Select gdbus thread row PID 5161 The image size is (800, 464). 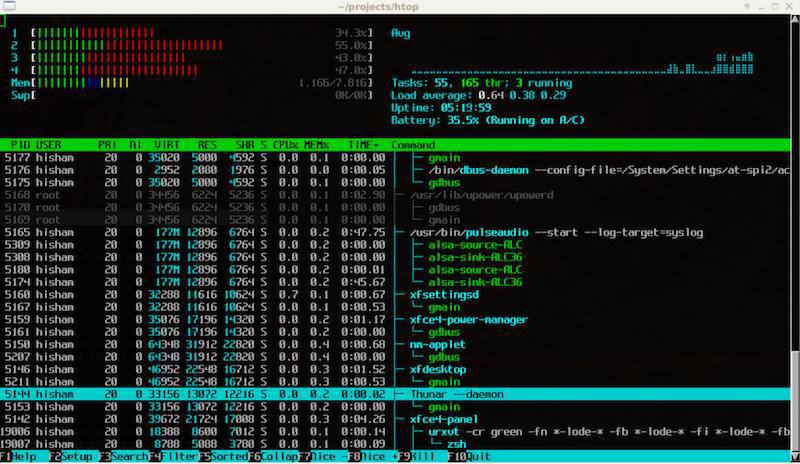(x=395, y=332)
